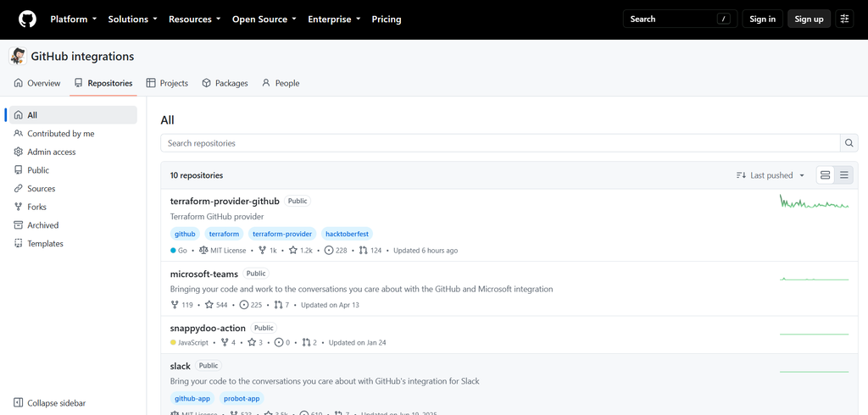Expand the Solutions menu

(133, 19)
